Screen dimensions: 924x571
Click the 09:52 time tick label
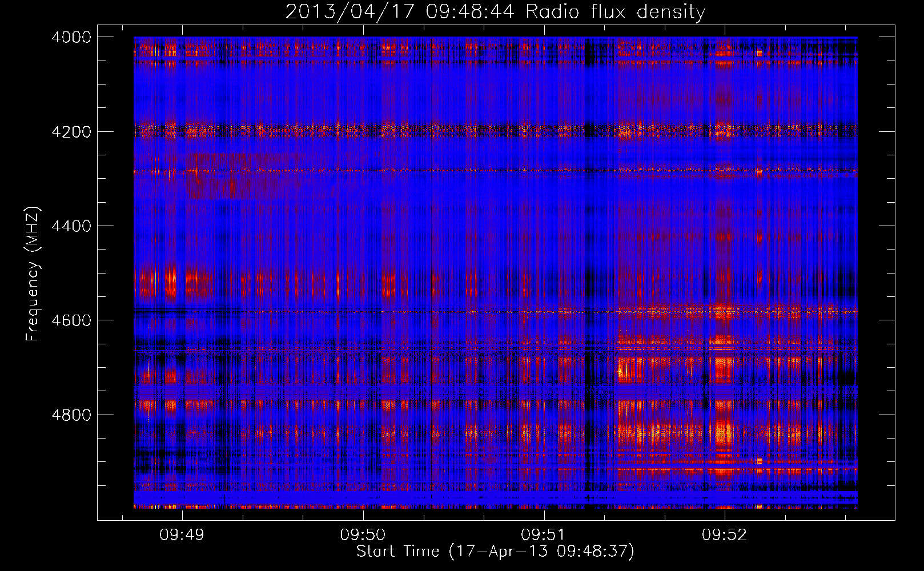coord(724,535)
